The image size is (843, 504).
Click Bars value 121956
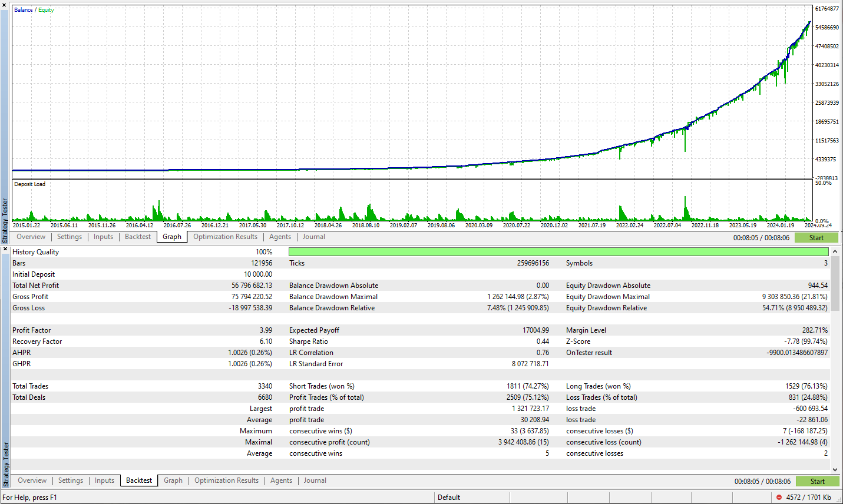(262, 263)
